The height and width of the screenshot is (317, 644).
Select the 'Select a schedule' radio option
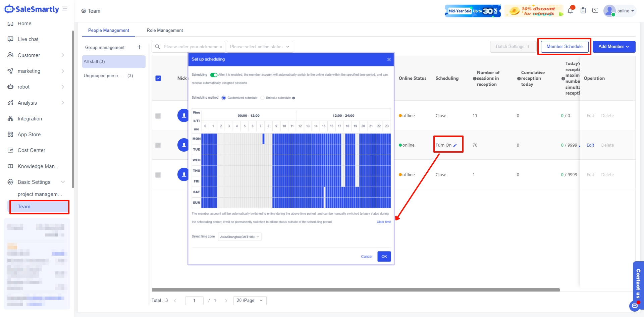(262, 98)
